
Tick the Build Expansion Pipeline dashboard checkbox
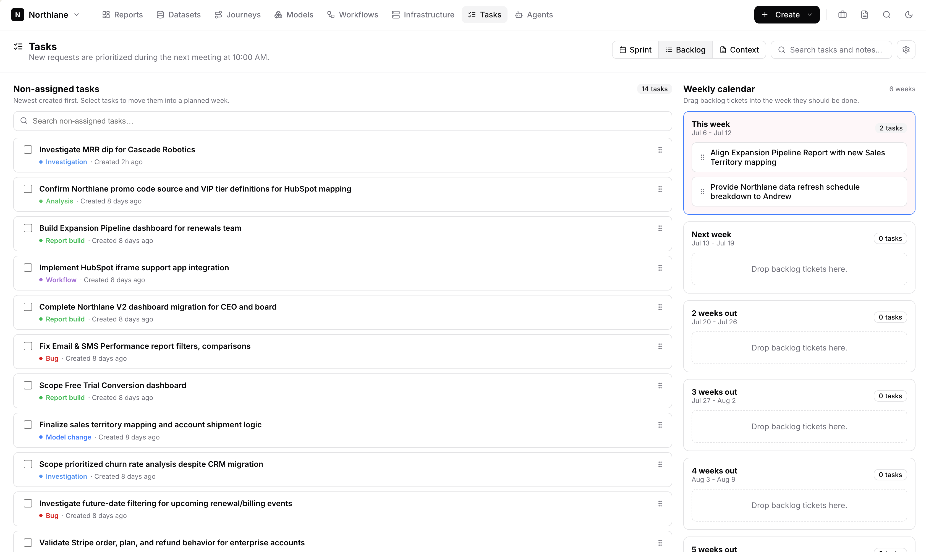coord(28,228)
